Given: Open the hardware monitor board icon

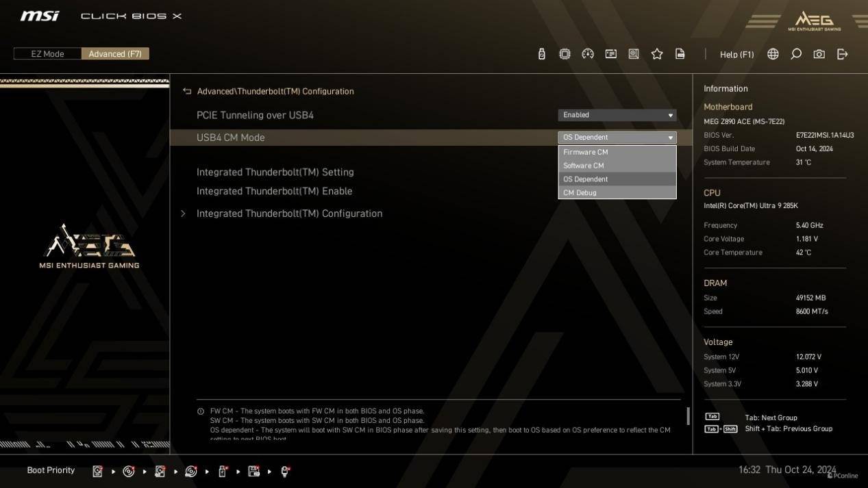Looking at the screenshot, I should (x=634, y=53).
